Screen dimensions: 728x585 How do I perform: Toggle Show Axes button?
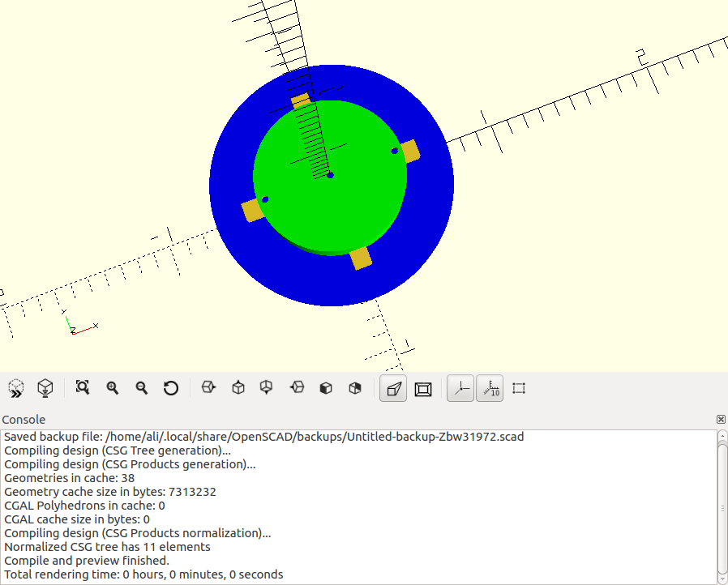460,388
